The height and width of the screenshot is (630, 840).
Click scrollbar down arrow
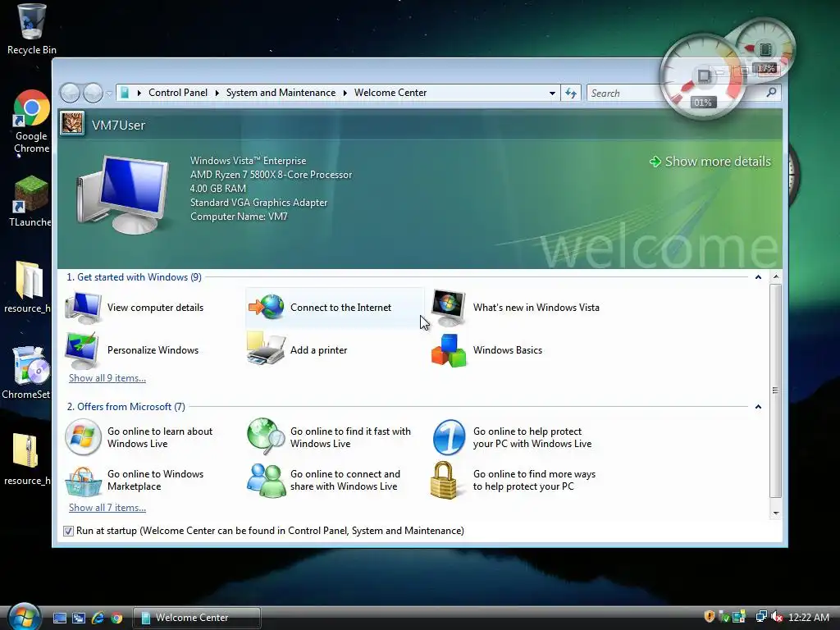pos(775,514)
